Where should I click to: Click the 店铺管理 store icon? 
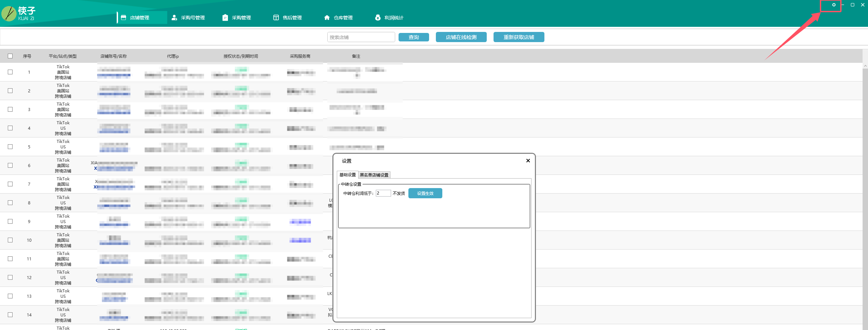click(123, 18)
